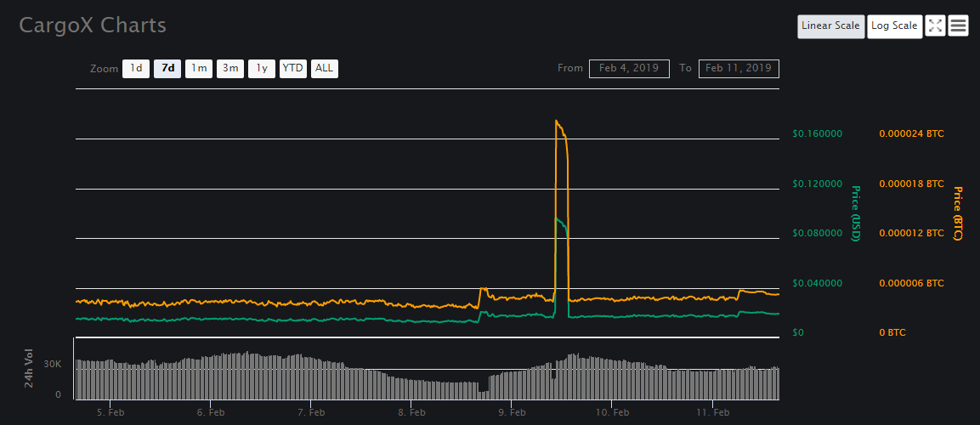The width and height of the screenshot is (980, 425).
Task: Edit the From date field
Action: (629, 68)
